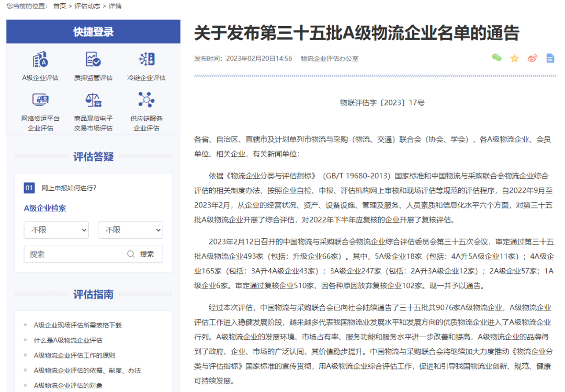Screen dimensions: 565x392
Task: Open the 商品现货电子交易市场评估 scales icon
Action: click(x=93, y=100)
